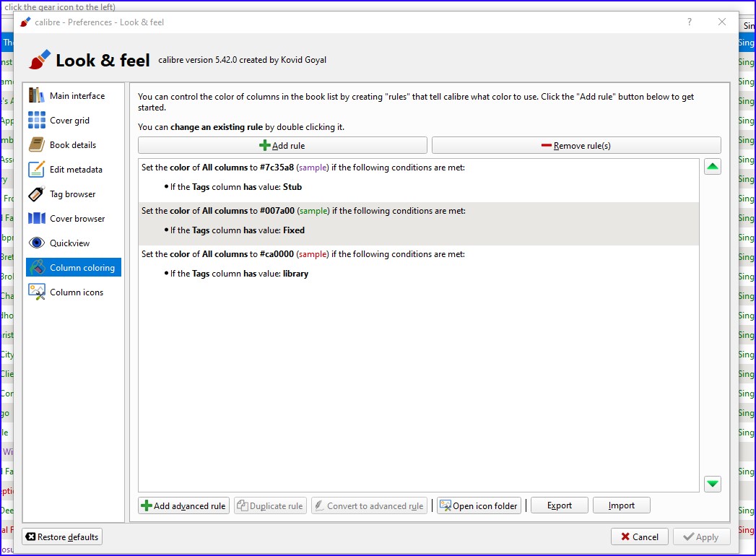Open the Book details section
The image size is (756, 556).
(x=73, y=144)
